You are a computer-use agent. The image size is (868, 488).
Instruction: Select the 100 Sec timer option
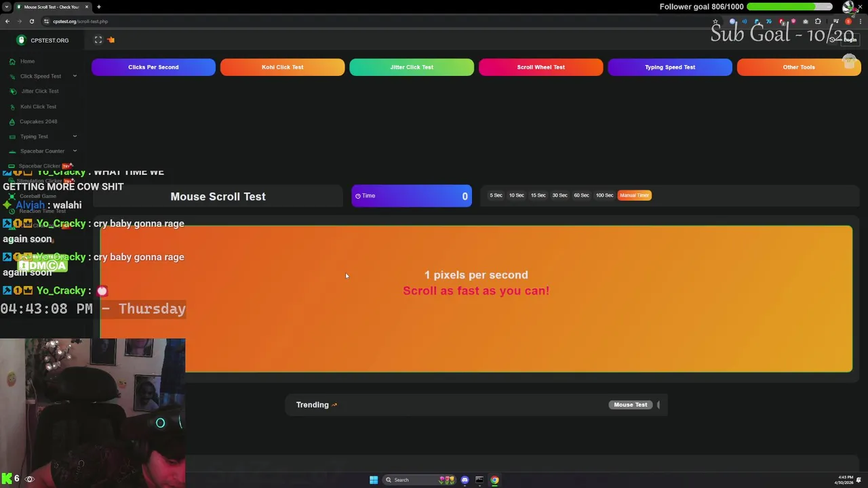click(604, 195)
